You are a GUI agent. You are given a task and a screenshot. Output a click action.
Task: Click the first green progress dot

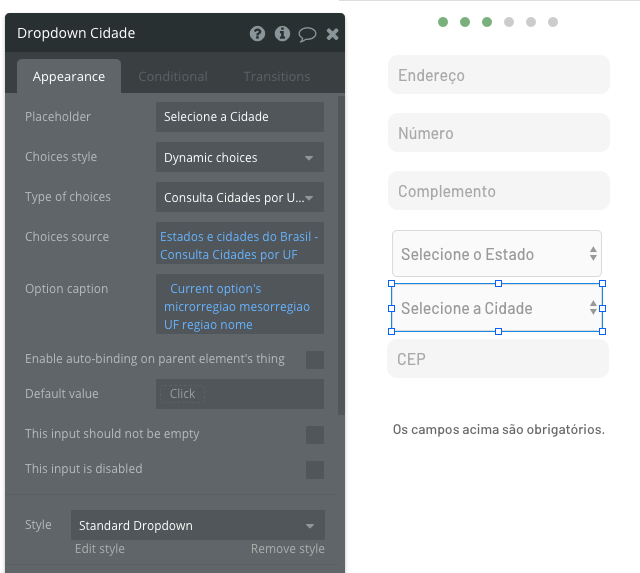click(x=443, y=22)
